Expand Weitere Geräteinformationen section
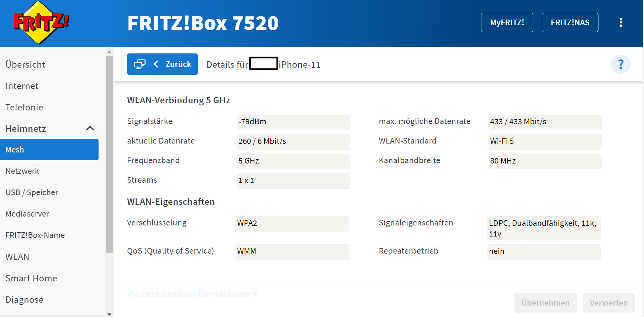 tap(192, 294)
